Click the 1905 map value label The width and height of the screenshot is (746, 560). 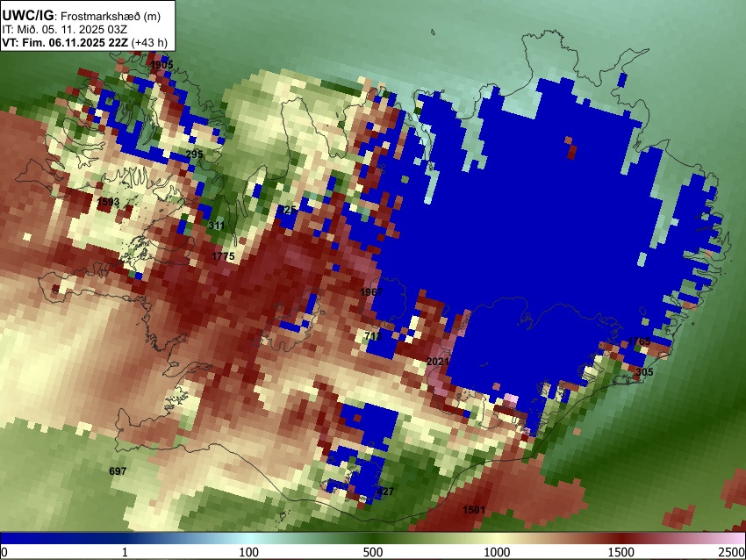tap(161, 65)
